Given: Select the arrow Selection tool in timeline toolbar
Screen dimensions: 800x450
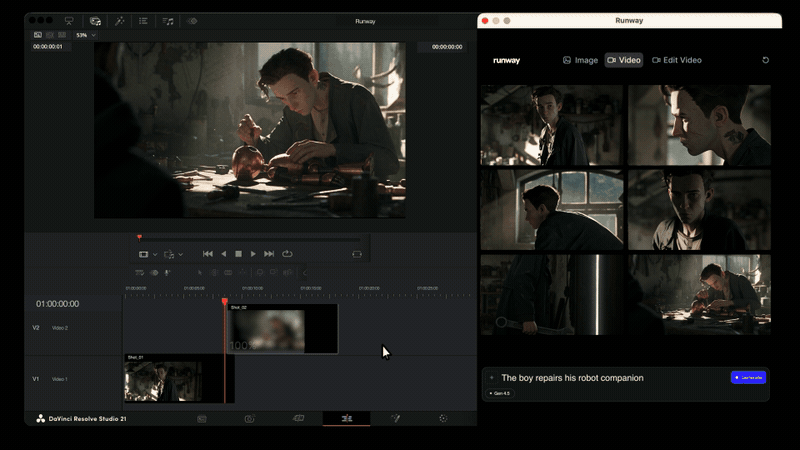Looking at the screenshot, I should (200, 273).
